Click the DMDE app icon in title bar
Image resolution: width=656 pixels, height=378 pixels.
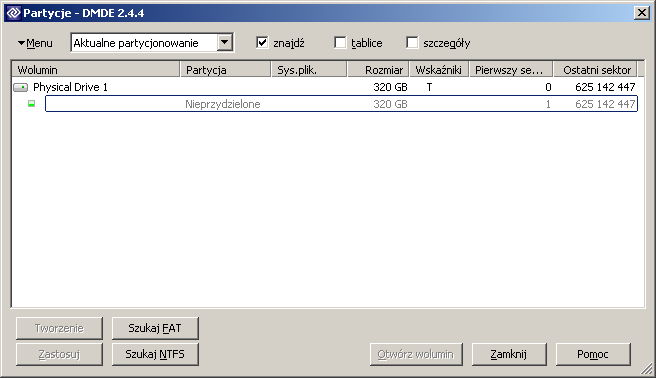click(x=14, y=13)
